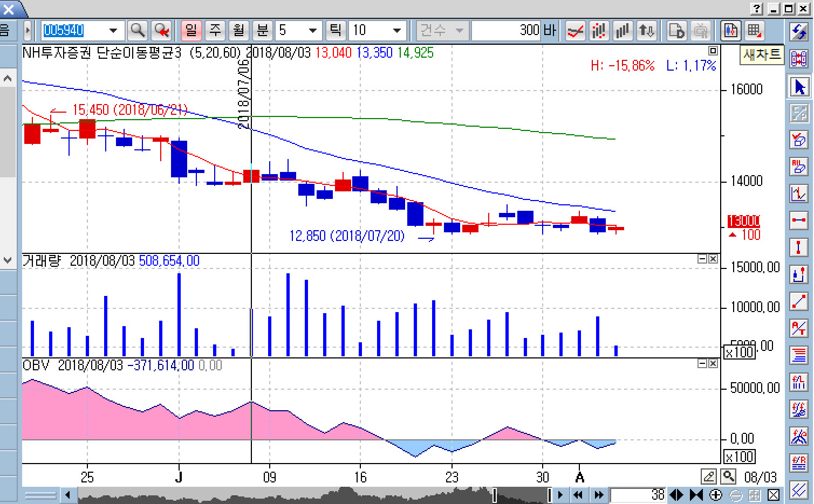Viewport: 814px width, 504px height.
Task: Switch to minute (분) chart
Action: (262, 31)
